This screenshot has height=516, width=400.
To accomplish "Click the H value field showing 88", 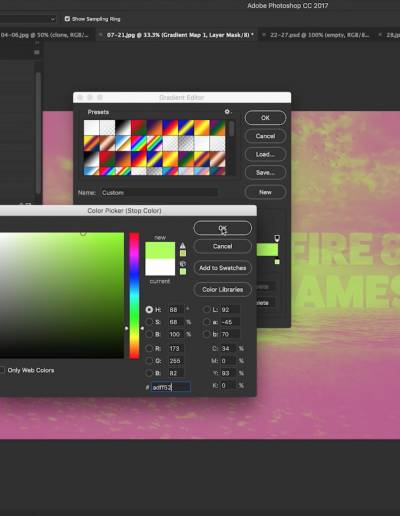I will [176, 310].
